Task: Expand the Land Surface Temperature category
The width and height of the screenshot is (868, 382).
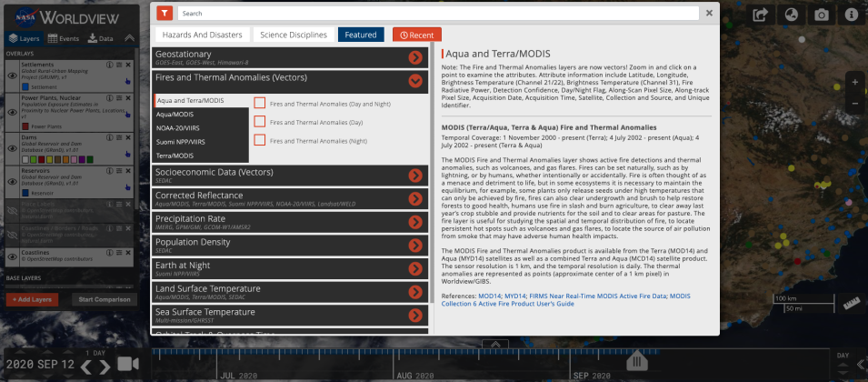Action: (x=415, y=292)
